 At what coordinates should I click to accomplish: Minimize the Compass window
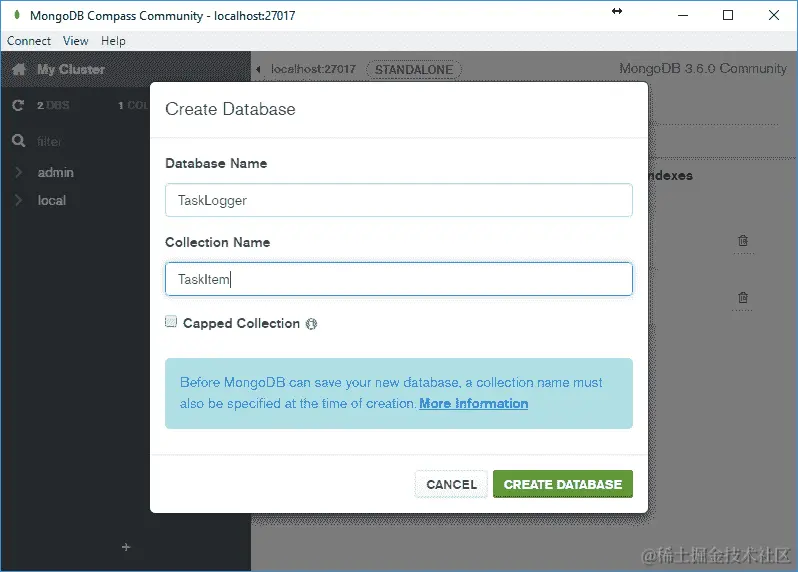(683, 15)
